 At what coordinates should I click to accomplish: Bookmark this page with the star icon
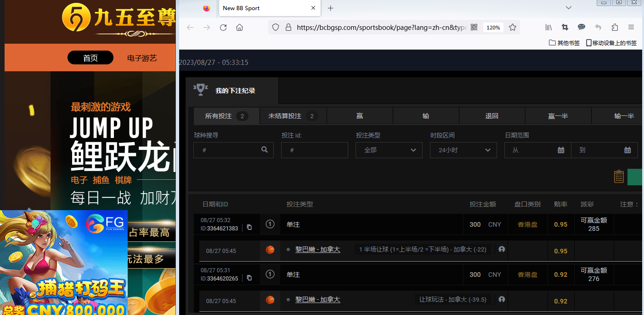[513, 28]
